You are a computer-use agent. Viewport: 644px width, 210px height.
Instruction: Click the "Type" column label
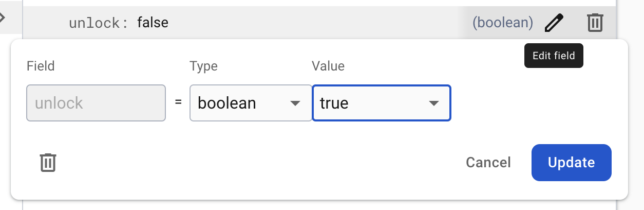click(203, 66)
